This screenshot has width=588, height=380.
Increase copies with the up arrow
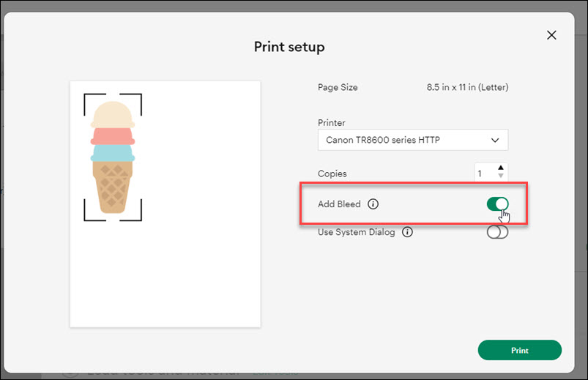tap(501, 168)
